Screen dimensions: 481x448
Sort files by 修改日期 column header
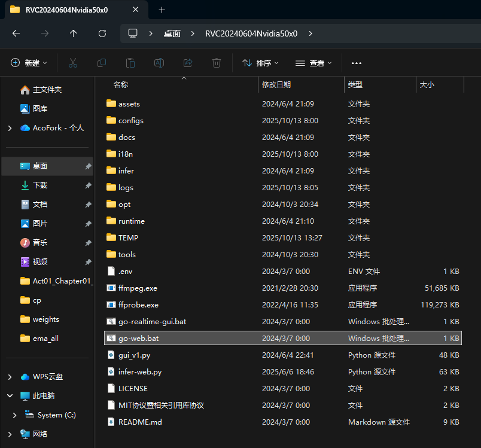click(x=276, y=85)
